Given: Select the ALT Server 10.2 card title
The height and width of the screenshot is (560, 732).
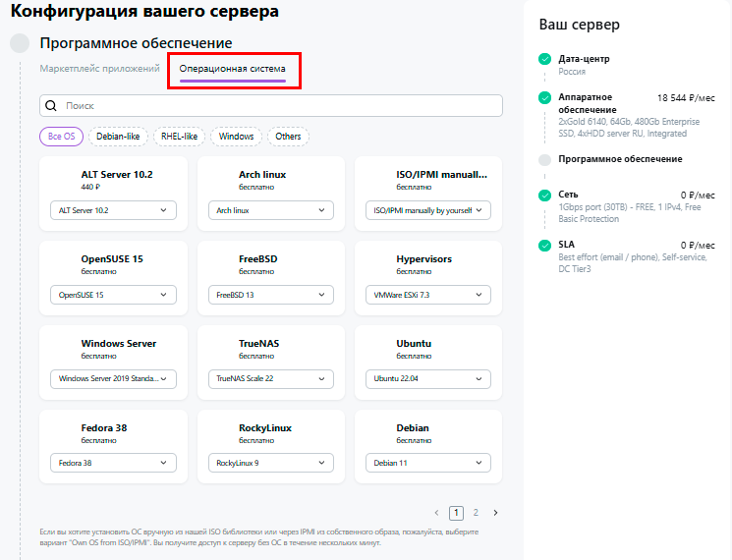Looking at the screenshot, I should 117,175.
